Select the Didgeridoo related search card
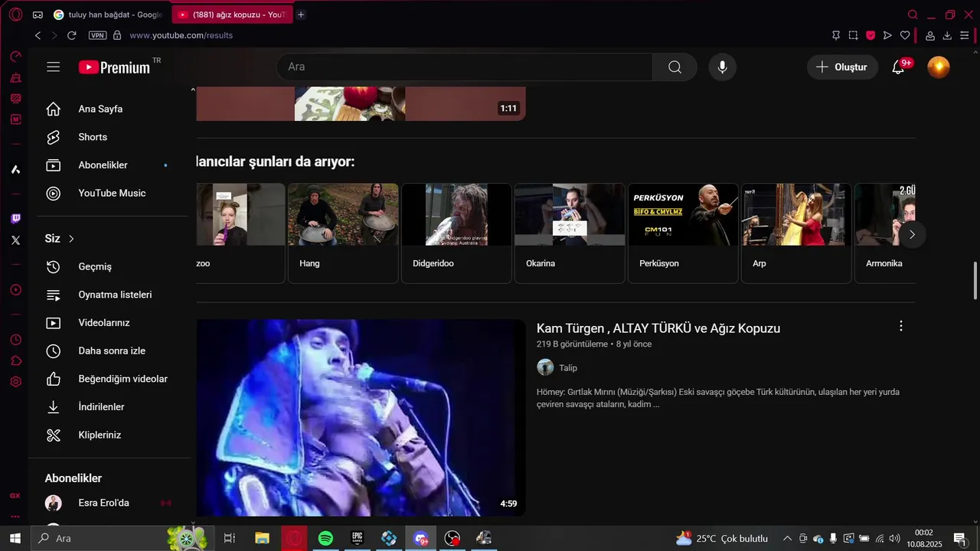The image size is (980, 551). point(456,233)
